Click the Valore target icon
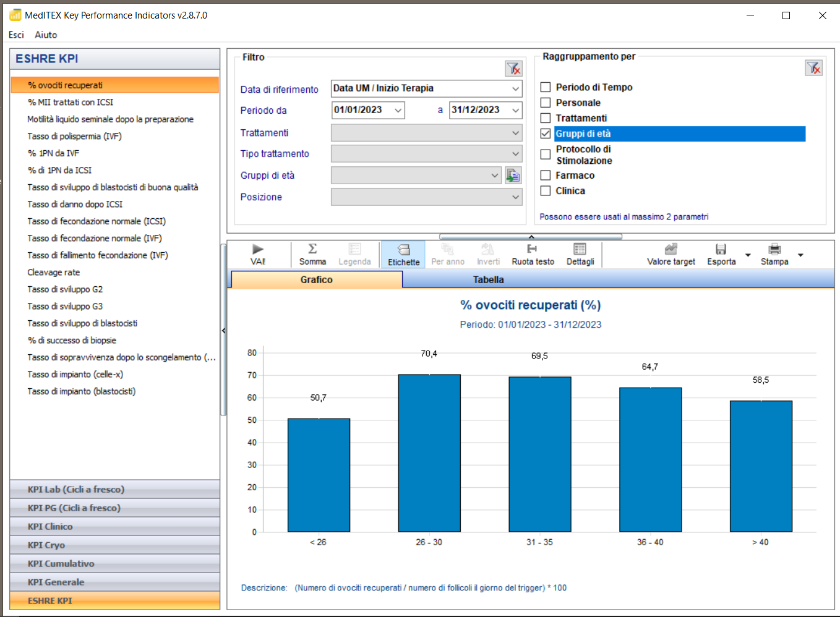Viewport: 840px width, 617px height. tap(671, 249)
